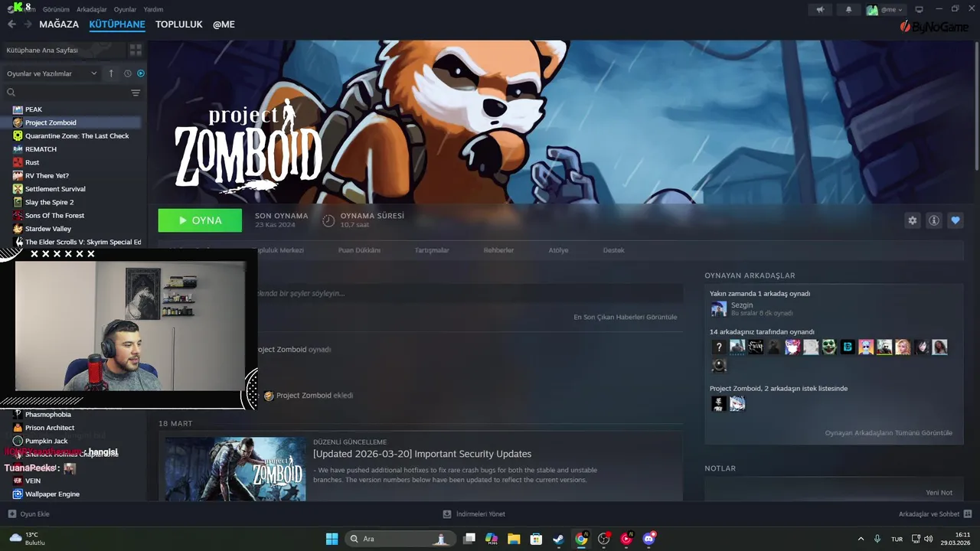Click Oyun Ekle at the bottom left
Image resolution: width=980 pixels, height=551 pixels.
coord(29,514)
